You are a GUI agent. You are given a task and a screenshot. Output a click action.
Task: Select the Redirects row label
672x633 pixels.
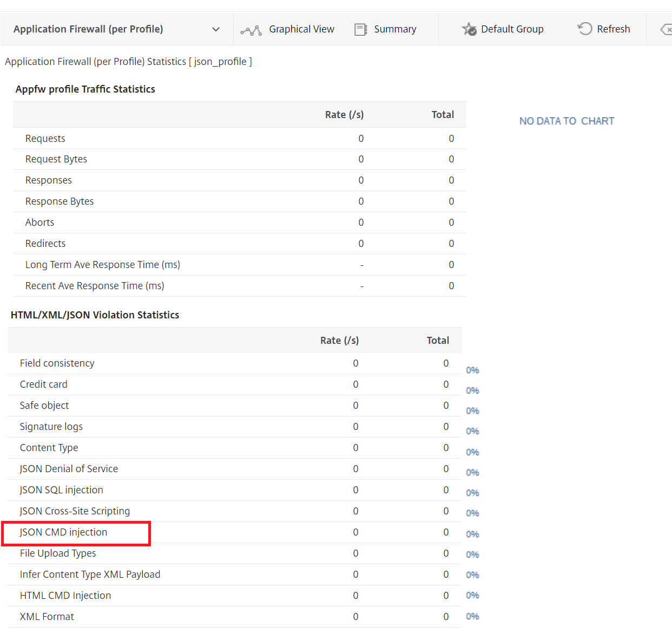coord(45,244)
